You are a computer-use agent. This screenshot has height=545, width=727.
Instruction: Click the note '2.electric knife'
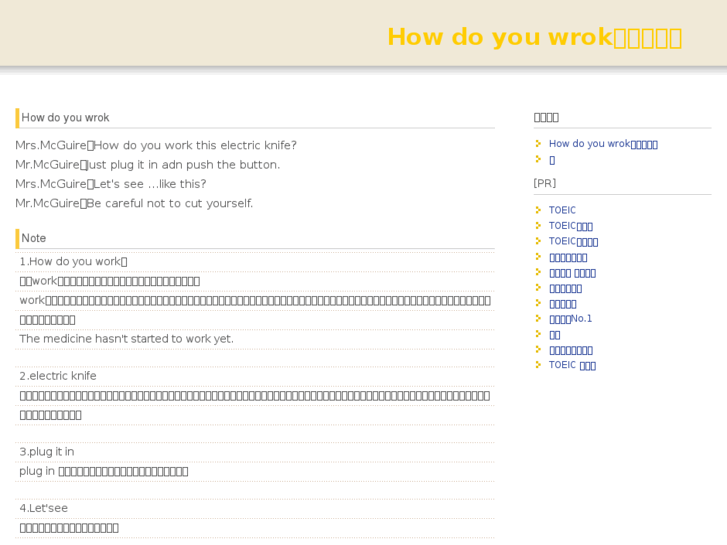point(58,376)
